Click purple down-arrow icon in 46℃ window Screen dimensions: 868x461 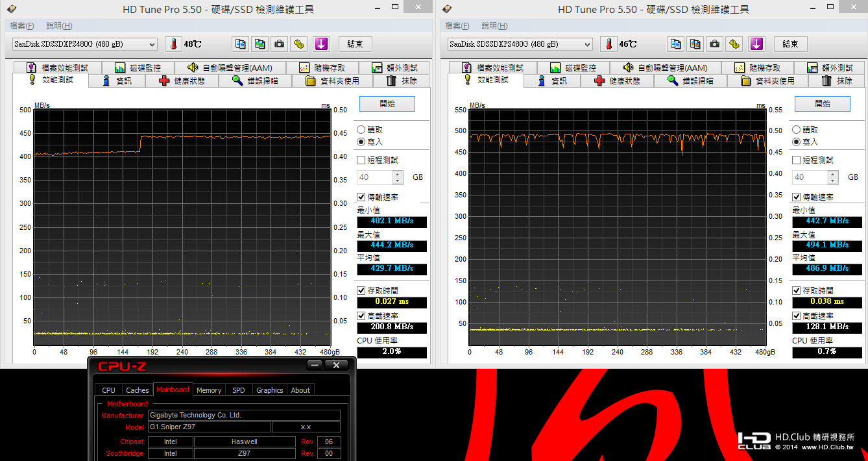756,44
